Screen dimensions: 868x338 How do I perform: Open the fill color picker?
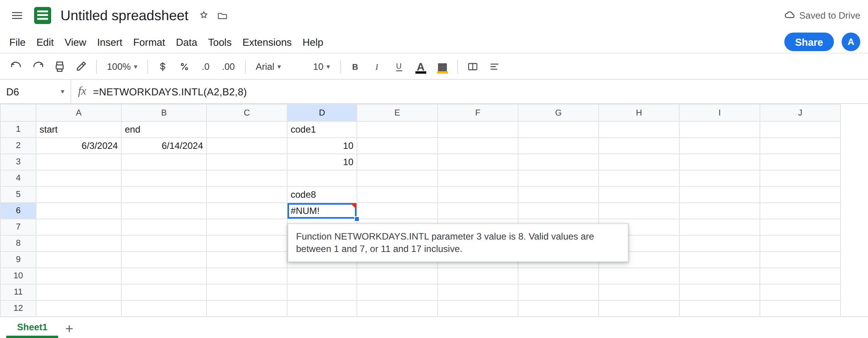point(443,67)
